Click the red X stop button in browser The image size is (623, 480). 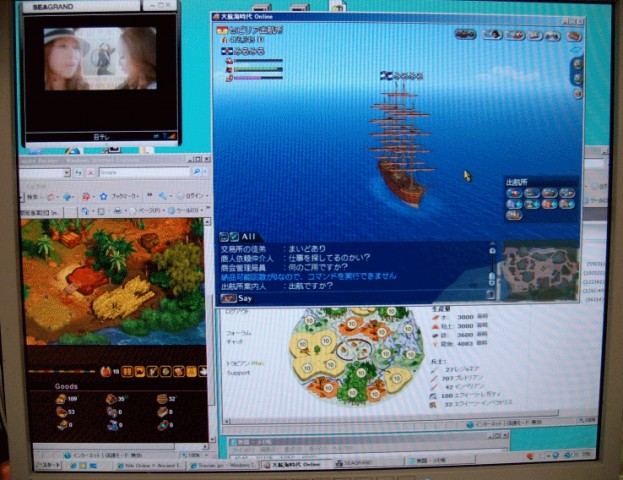[x=91, y=172]
